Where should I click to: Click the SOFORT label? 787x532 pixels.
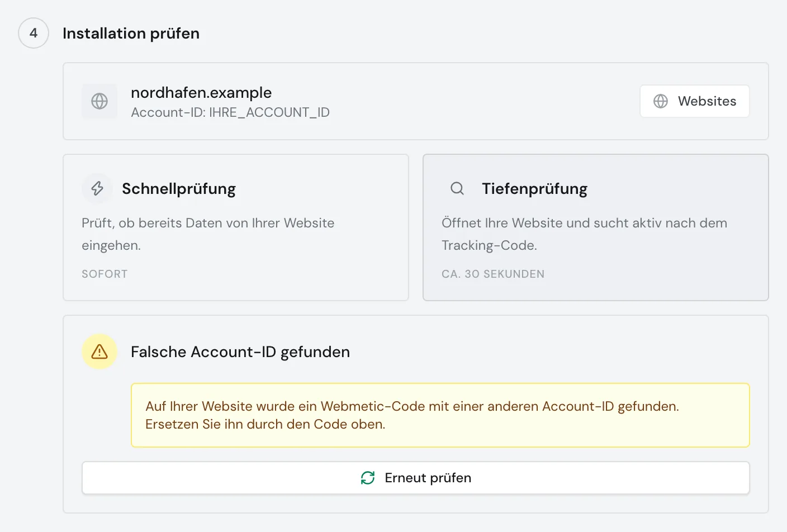105,274
